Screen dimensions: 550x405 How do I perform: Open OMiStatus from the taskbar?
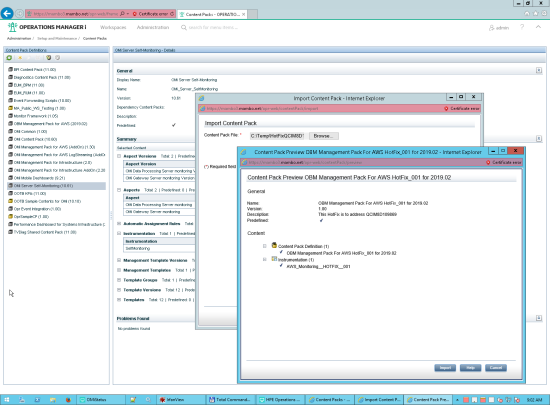tap(100, 399)
